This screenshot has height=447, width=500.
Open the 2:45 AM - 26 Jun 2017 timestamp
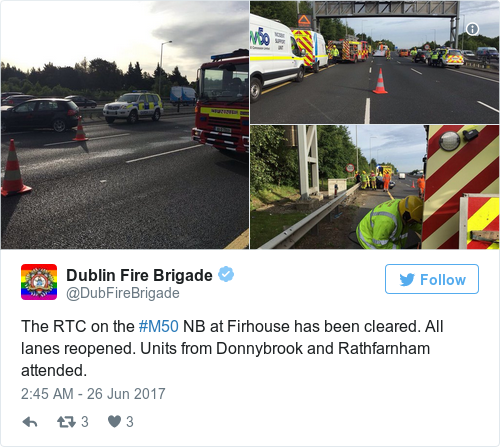click(x=93, y=394)
